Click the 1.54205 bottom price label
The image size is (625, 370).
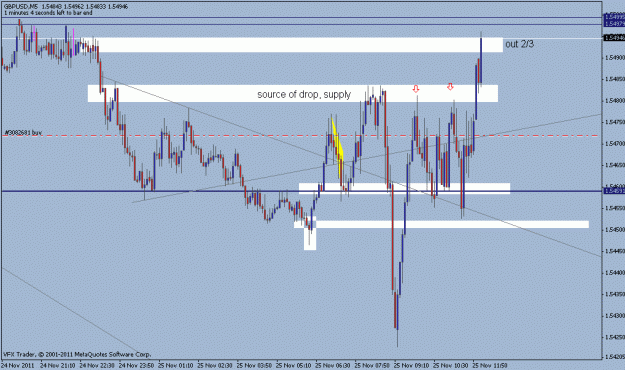point(614,356)
